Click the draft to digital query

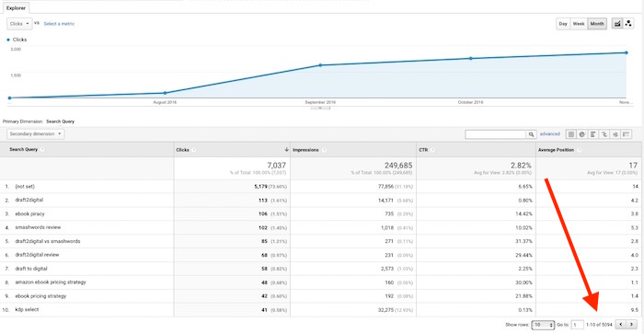point(31,269)
